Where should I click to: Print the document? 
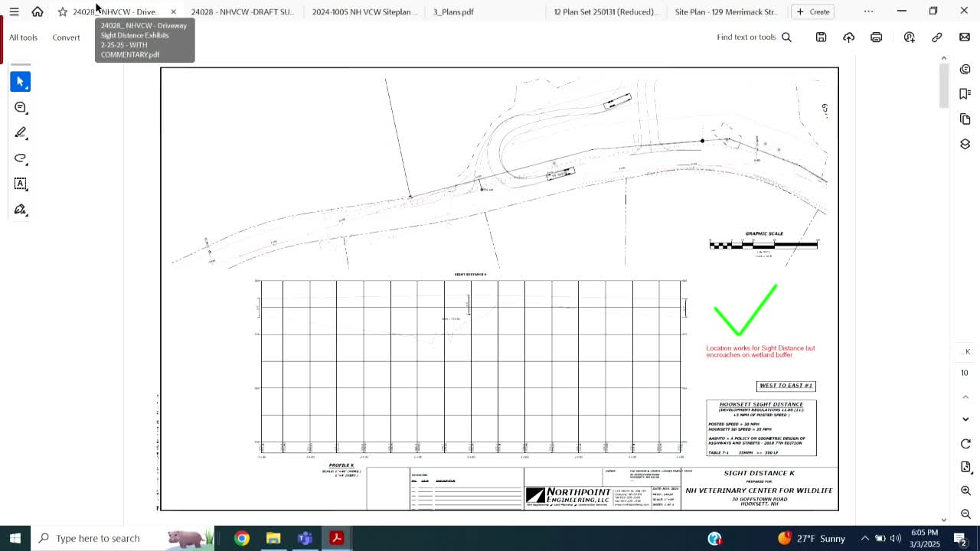[x=876, y=37]
